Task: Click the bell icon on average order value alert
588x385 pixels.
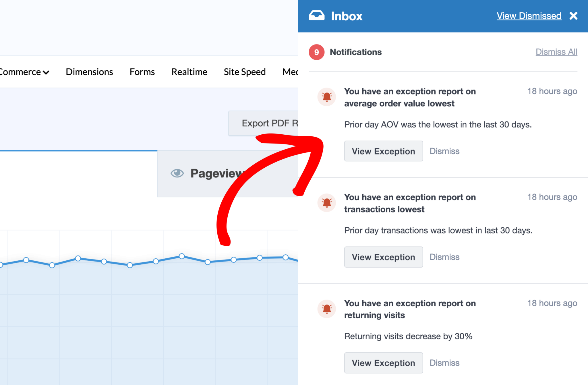Action: (326, 97)
